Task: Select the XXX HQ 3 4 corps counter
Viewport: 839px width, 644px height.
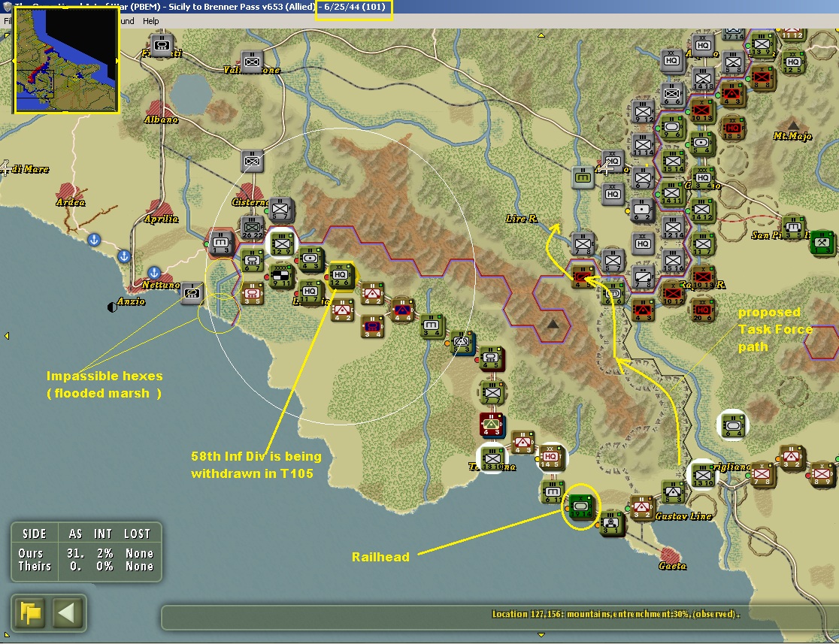Action: pos(703,178)
